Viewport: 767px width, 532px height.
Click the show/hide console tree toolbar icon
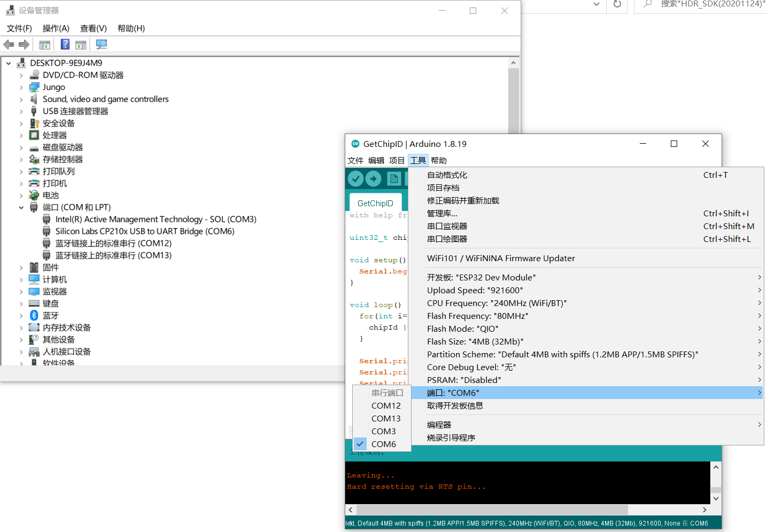click(45, 45)
